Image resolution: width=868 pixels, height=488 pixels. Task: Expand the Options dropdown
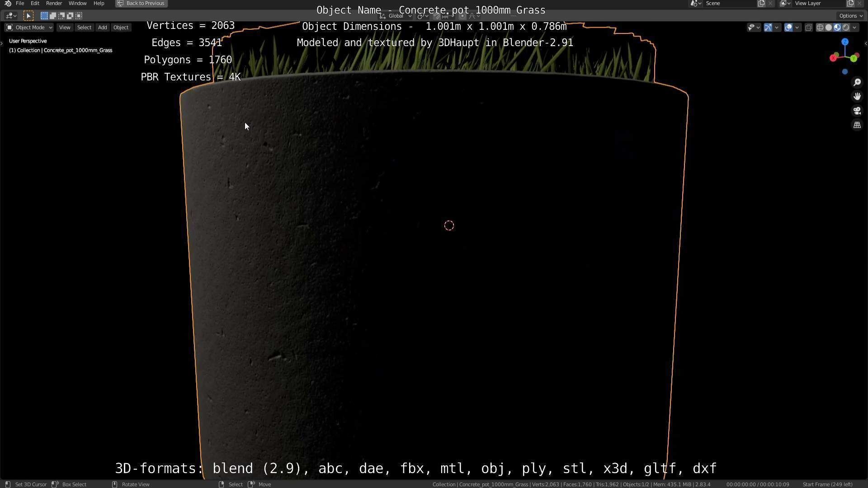coord(851,16)
